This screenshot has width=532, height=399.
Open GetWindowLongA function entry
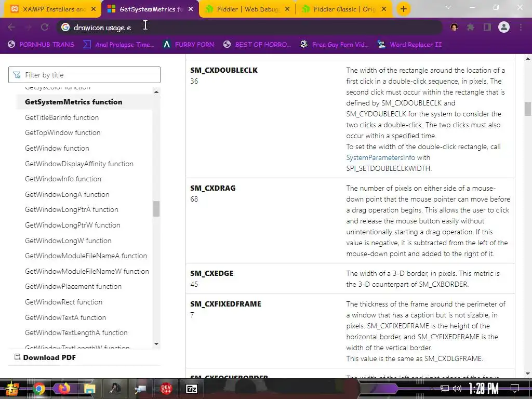[67, 194]
